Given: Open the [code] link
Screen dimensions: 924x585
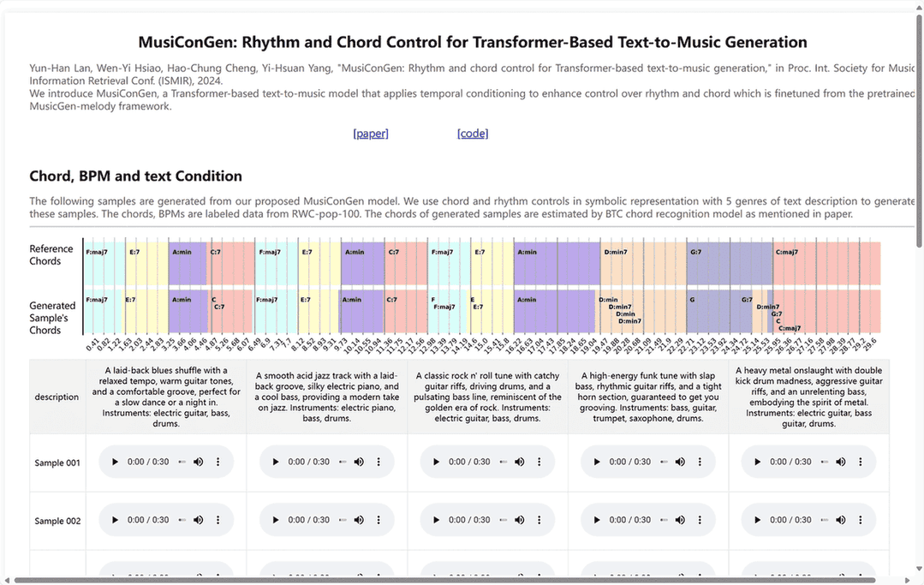Looking at the screenshot, I should pos(473,134).
